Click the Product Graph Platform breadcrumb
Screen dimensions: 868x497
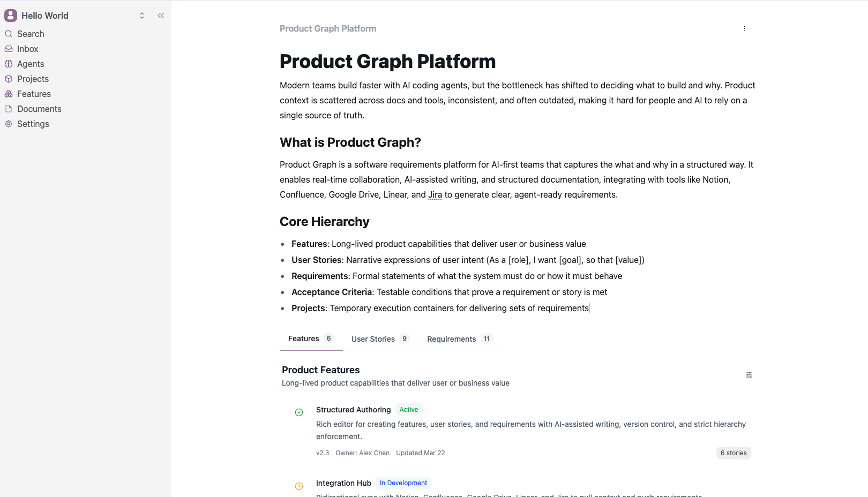[327, 28]
